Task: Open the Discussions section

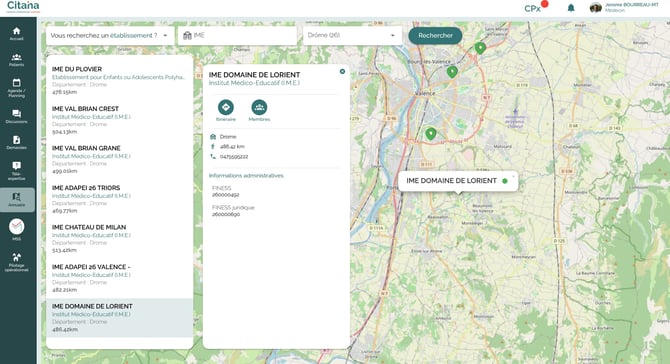Action: tap(16, 116)
